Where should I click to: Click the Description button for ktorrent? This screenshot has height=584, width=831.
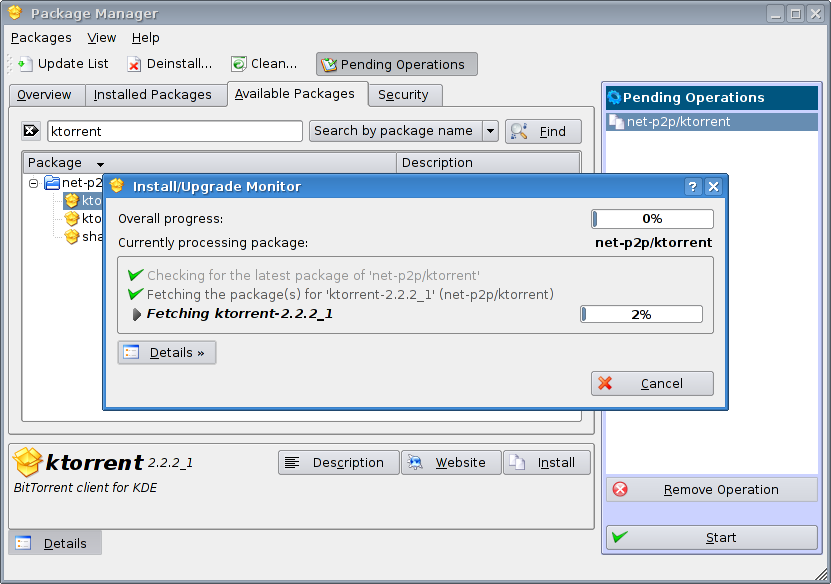pyautogui.click(x=338, y=463)
